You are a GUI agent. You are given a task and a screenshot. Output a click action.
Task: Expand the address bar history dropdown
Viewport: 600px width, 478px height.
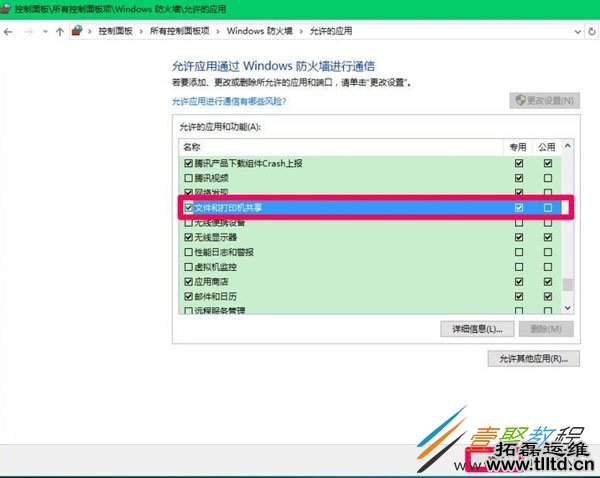click(x=578, y=32)
